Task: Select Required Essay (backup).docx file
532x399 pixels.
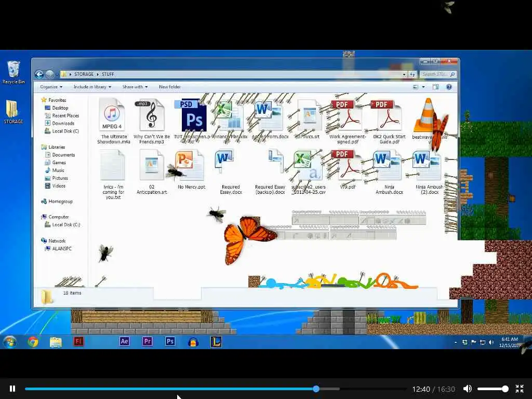Action: click(270, 172)
